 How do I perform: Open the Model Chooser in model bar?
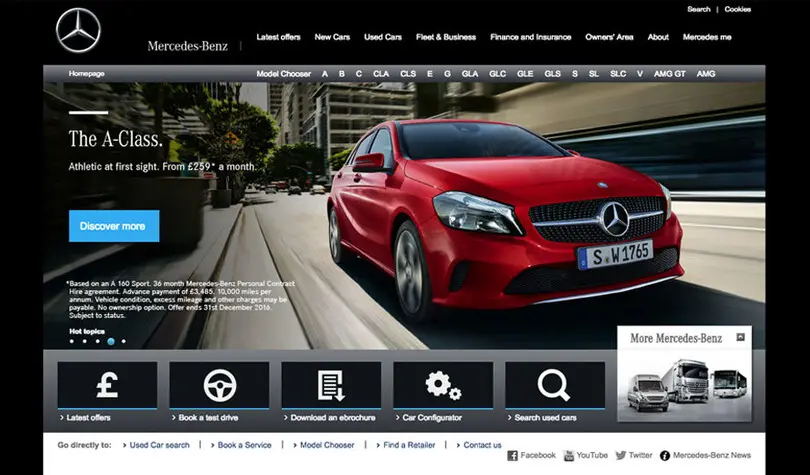(284, 74)
